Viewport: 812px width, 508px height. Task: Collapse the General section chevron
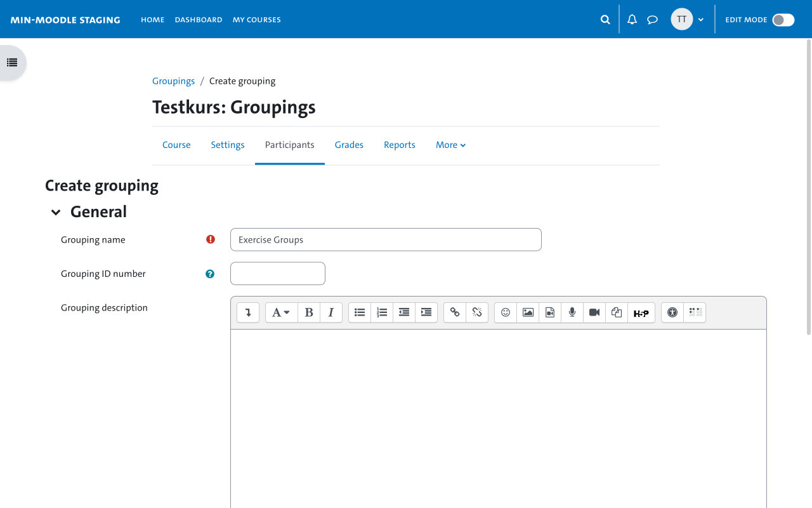[56, 212]
